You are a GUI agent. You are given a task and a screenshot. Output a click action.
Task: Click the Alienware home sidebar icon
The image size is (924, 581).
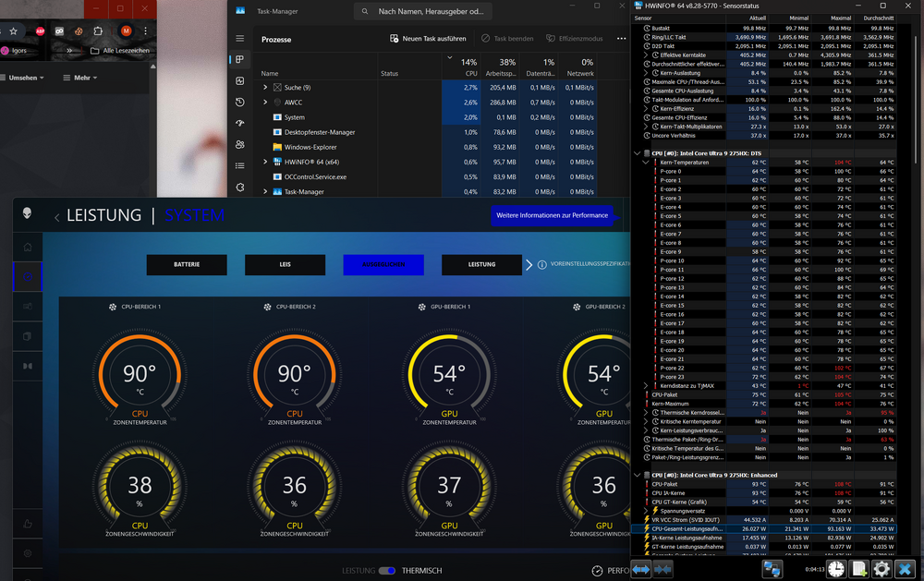(x=28, y=247)
